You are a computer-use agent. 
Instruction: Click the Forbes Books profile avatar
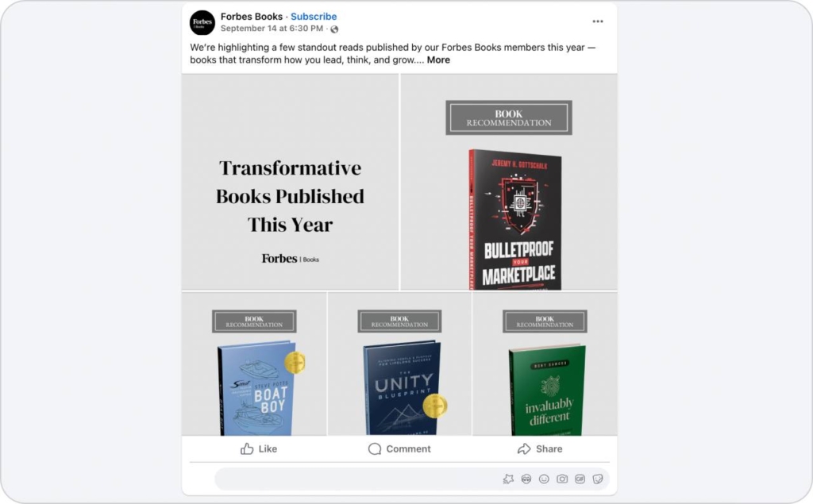(x=202, y=22)
